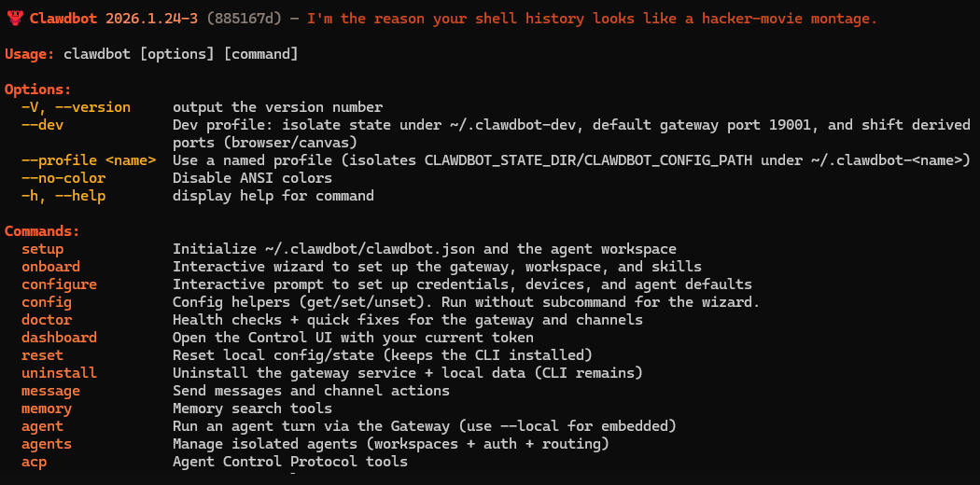The width and height of the screenshot is (980, 485).
Task: Click the 'memory' command name
Action: pyautogui.click(x=47, y=409)
